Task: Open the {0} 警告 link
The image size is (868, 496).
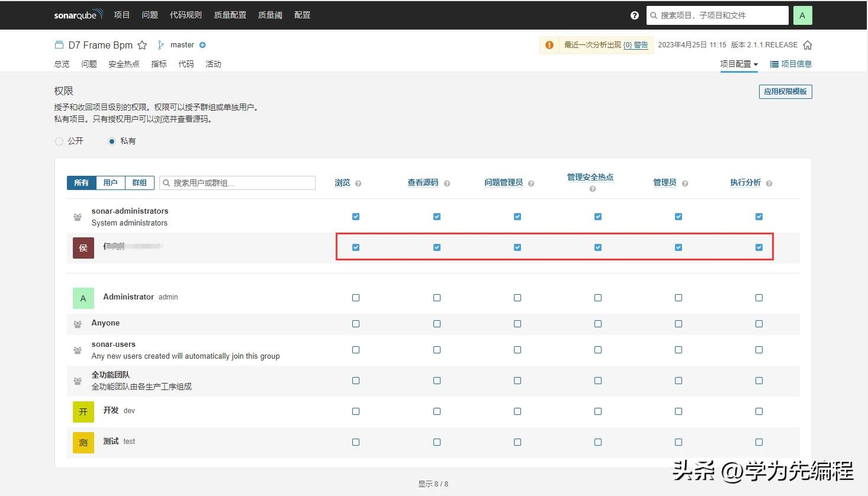Action: (636, 45)
